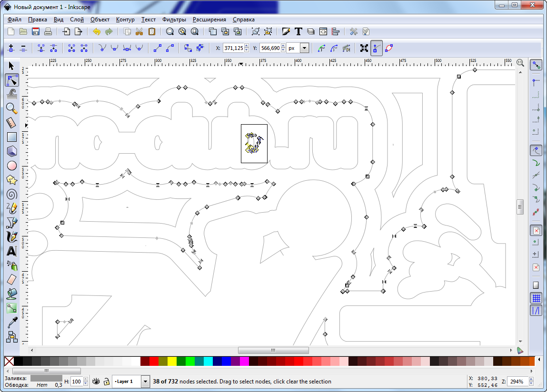Select the 3D Box tool
The width and height of the screenshot is (547, 392).
11,151
